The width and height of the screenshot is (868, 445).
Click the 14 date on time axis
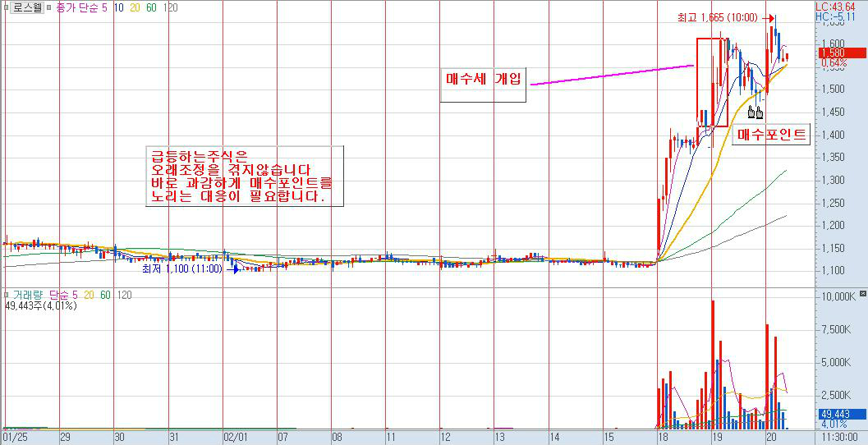[x=554, y=438]
